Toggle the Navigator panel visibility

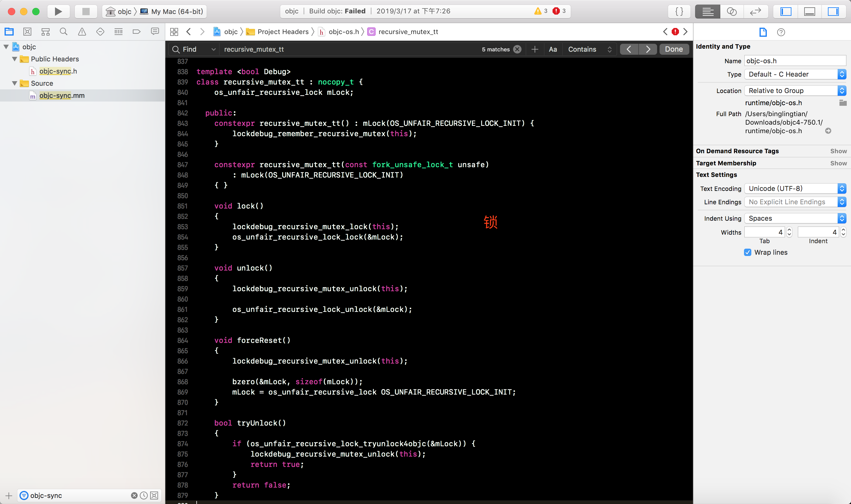[786, 12]
